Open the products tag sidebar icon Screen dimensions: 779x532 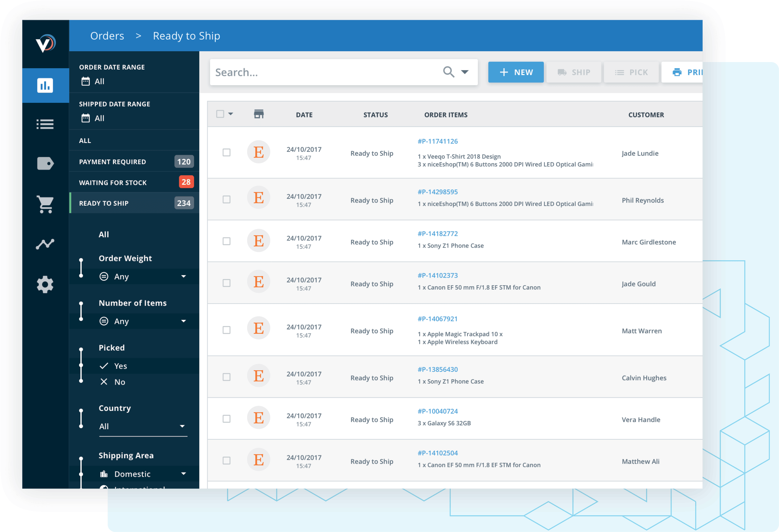(45, 163)
